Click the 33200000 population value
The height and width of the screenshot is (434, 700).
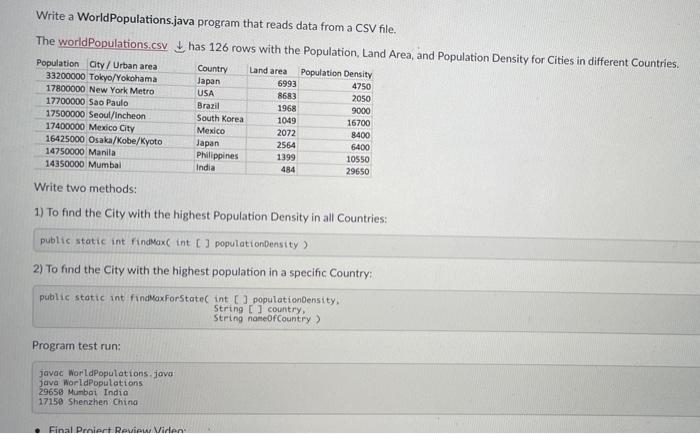pyautogui.click(x=65, y=76)
